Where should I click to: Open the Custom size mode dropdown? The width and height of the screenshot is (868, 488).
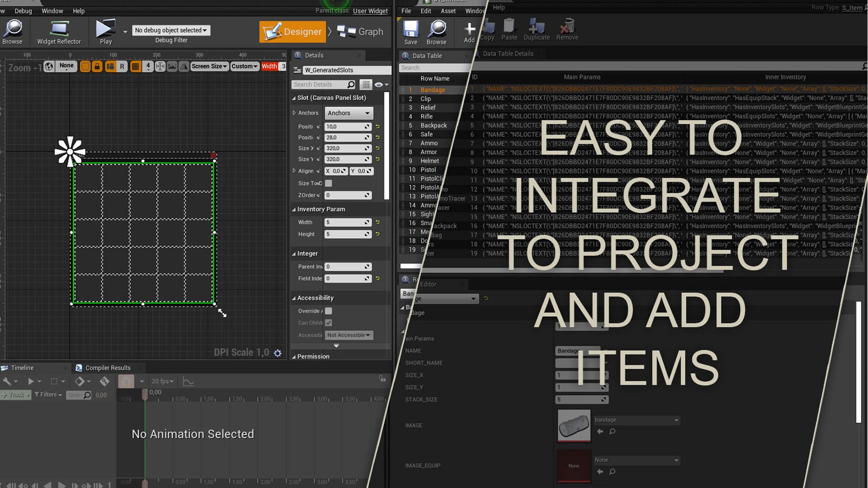point(245,66)
